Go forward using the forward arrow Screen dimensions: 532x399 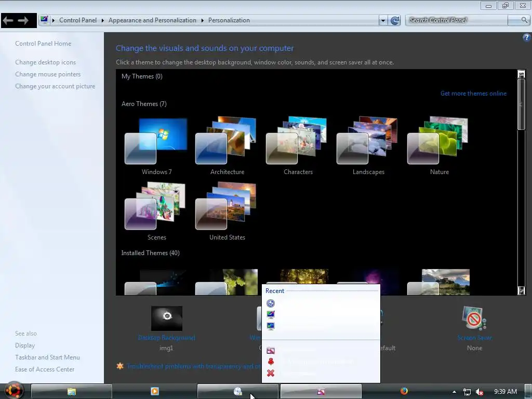point(23,21)
